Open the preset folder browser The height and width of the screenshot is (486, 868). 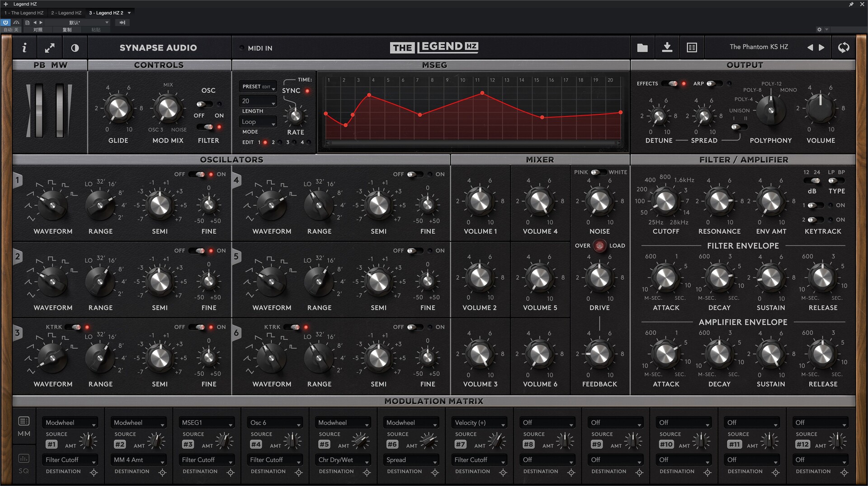pos(642,47)
